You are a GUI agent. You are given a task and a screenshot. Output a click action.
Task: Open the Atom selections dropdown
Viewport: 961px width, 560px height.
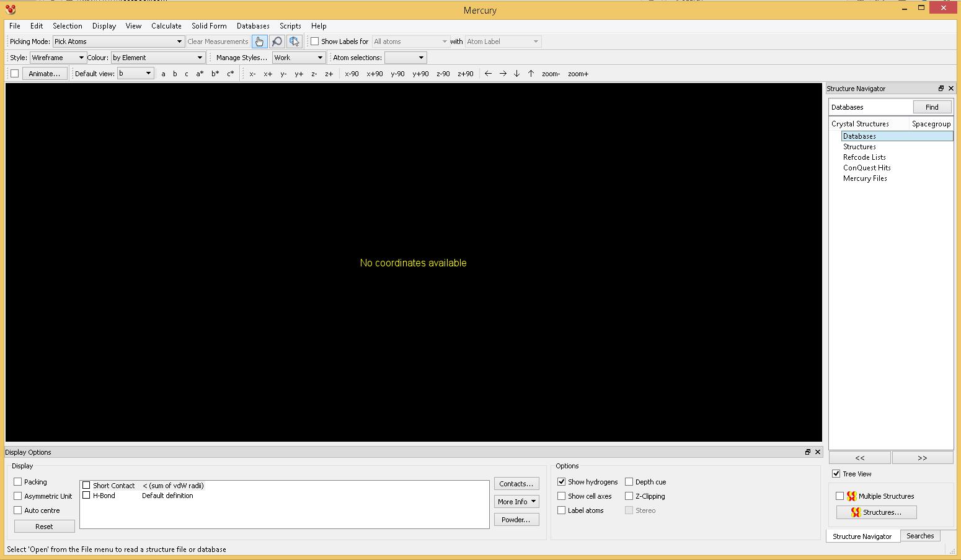pyautogui.click(x=405, y=58)
